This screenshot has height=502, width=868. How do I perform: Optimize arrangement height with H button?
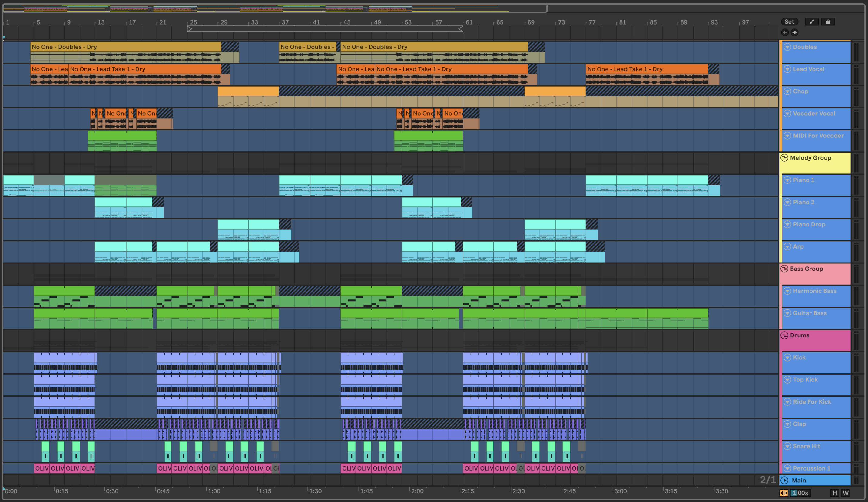pyautogui.click(x=835, y=493)
